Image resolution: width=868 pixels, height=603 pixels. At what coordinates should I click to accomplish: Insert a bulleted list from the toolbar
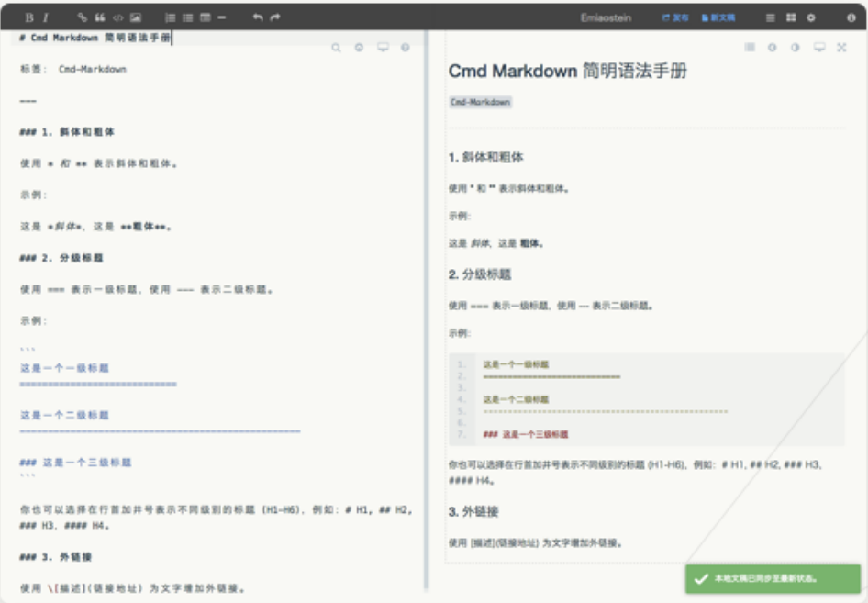[188, 17]
